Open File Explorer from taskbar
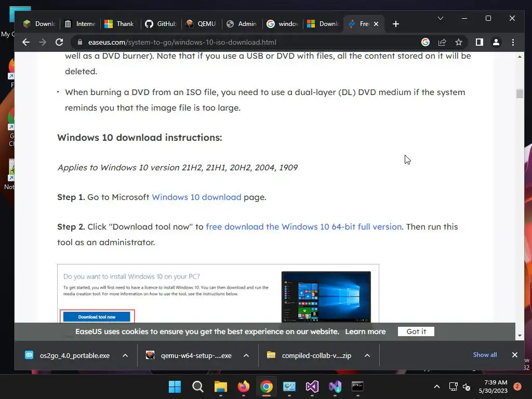532x399 pixels. (x=220, y=387)
